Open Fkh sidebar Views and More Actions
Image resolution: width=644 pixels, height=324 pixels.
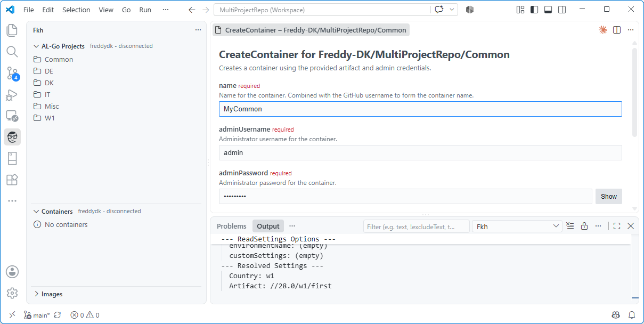coord(198,30)
